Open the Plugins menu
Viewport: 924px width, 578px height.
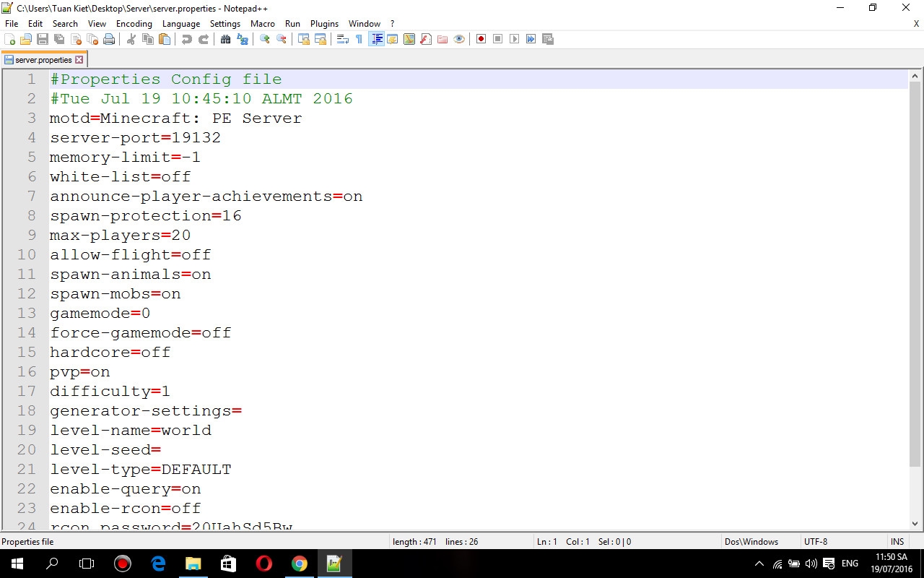coord(324,24)
